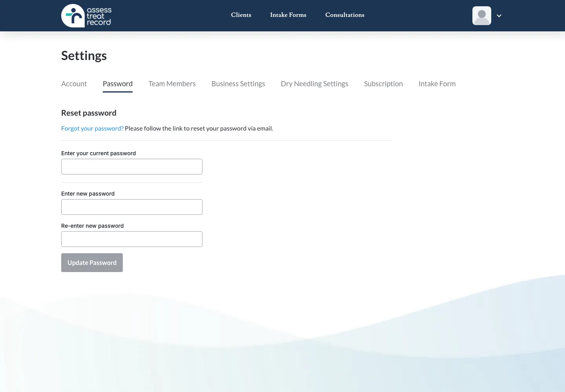
Task: Click the Update Password button
Action: 92,263
